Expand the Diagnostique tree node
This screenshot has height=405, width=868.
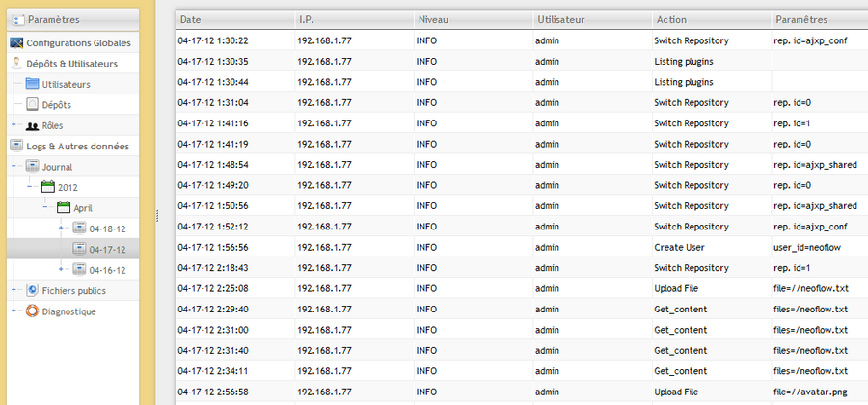click(14, 311)
